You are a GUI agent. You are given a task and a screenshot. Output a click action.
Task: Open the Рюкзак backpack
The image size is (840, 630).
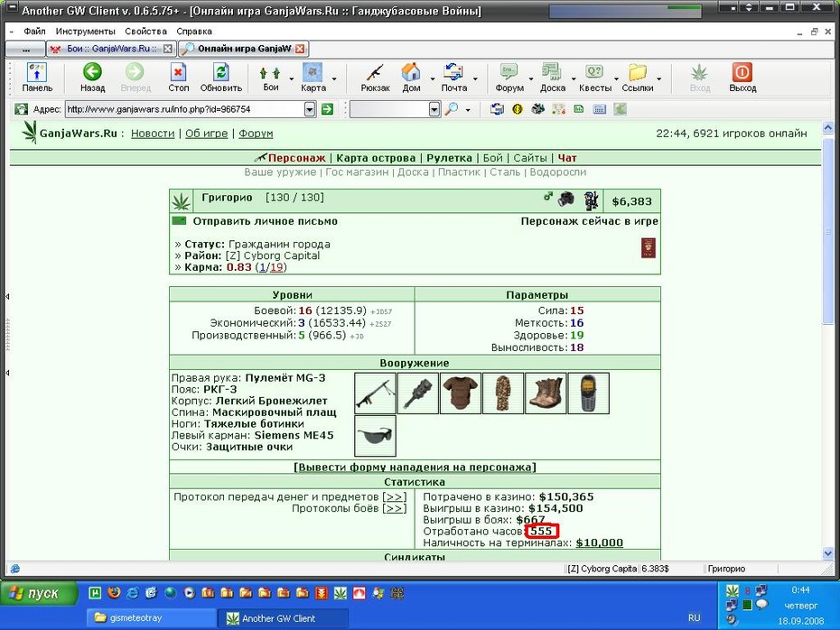coord(375,78)
